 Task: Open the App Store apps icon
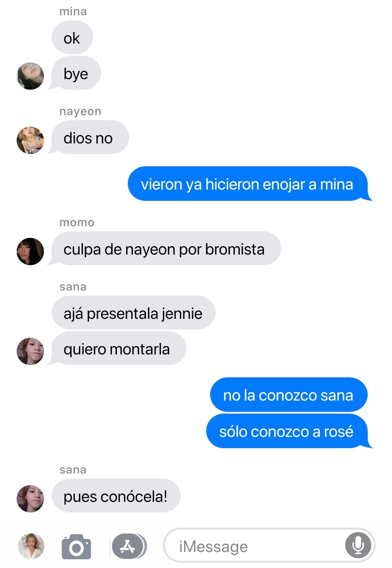tap(129, 546)
